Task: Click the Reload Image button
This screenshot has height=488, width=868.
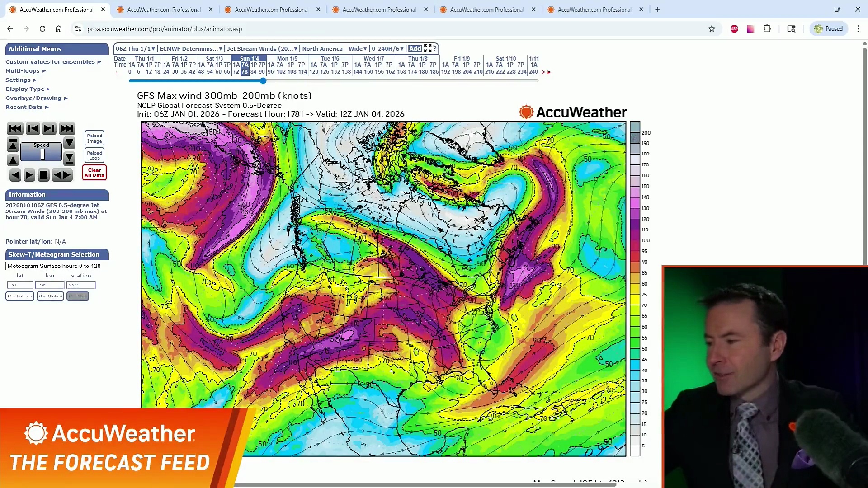Action: coord(94,138)
